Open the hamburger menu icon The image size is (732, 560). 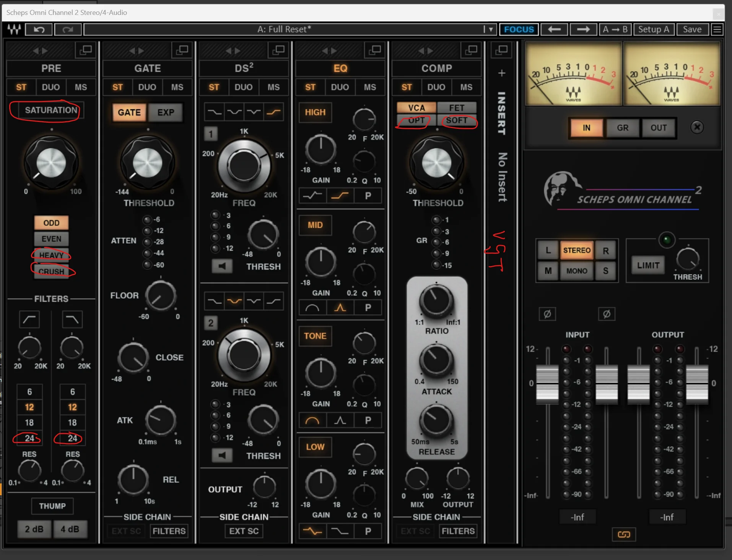717,29
